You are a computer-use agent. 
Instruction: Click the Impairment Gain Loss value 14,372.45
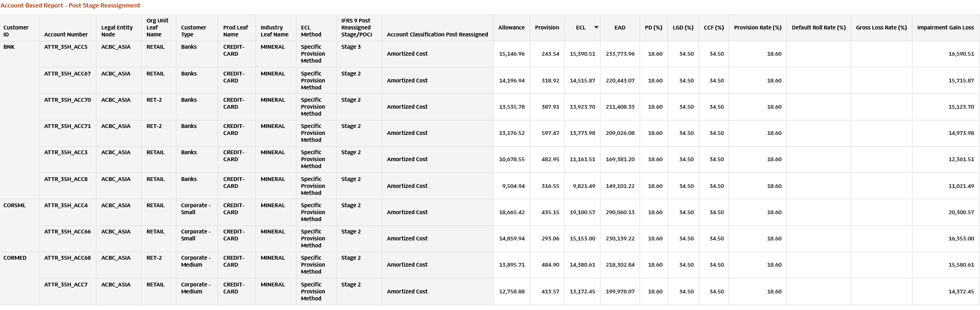[x=961, y=292]
